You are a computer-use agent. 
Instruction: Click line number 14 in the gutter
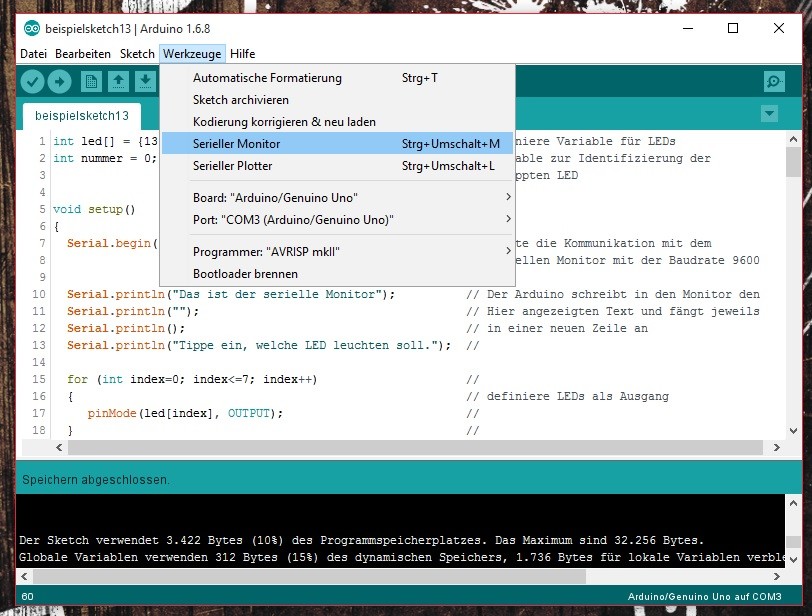[x=39, y=362]
